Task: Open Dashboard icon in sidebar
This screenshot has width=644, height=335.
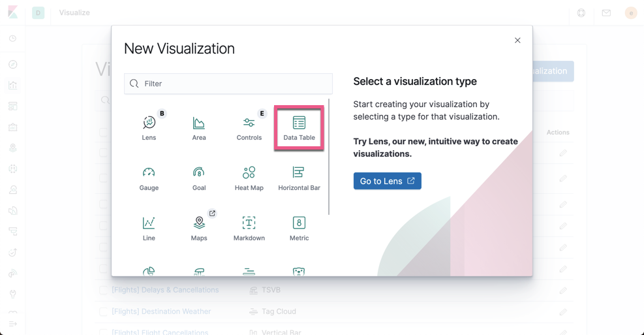Action: (13, 106)
